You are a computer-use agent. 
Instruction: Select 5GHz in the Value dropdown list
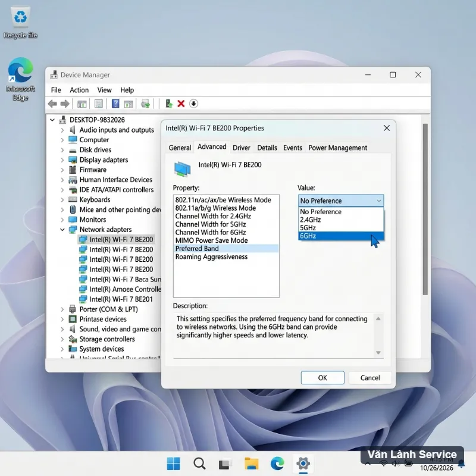click(x=341, y=228)
